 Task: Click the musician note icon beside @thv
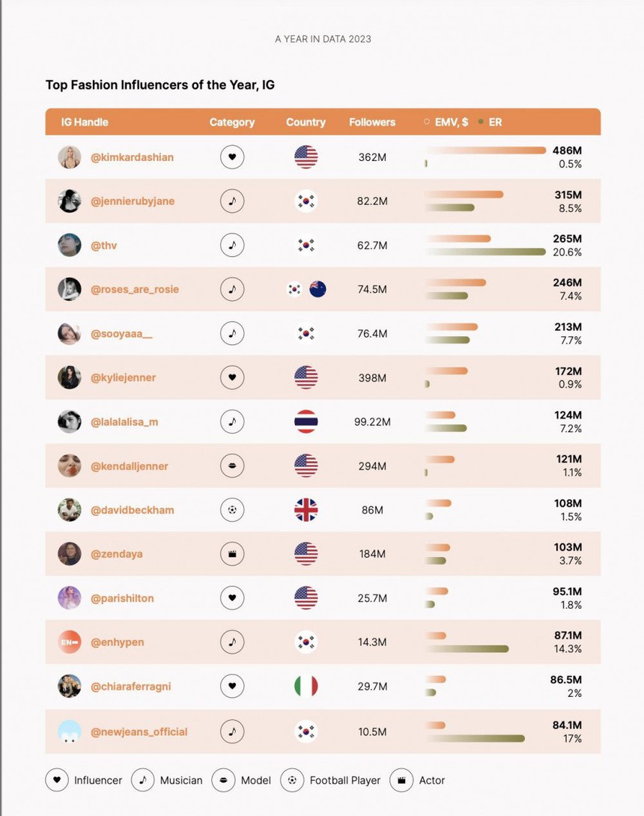(x=232, y=246)
